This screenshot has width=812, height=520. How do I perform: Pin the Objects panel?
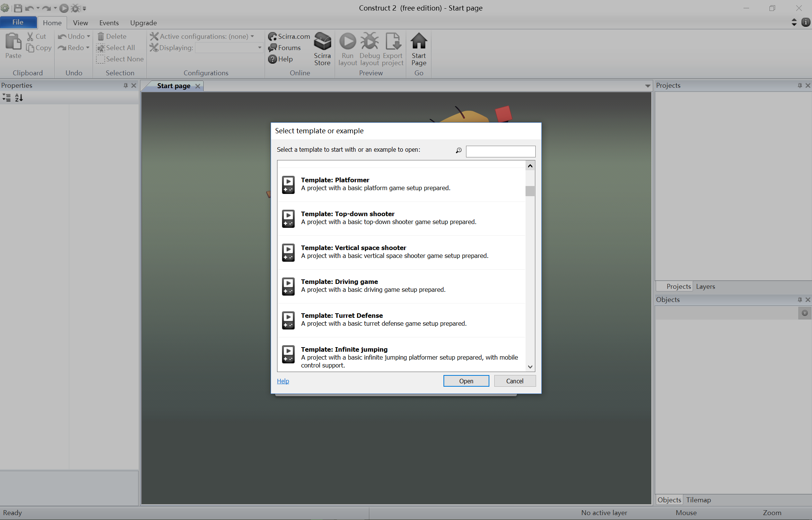(800, 300)
